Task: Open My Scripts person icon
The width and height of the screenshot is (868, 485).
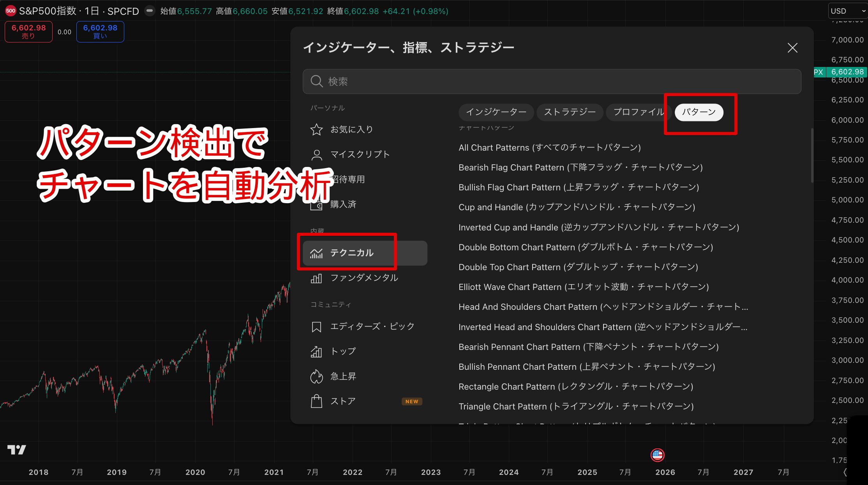Action: coord(316,155)
